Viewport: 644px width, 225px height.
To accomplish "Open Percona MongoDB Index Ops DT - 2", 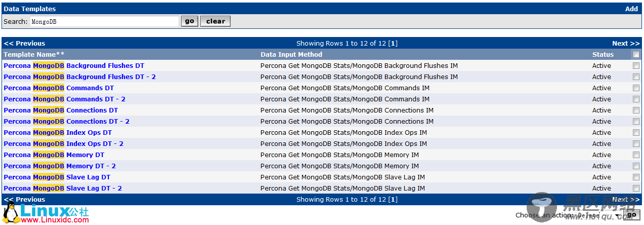I will (63, 144).
